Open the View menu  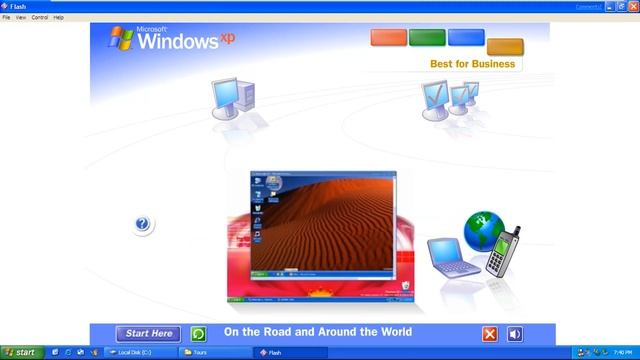(21, 18)
